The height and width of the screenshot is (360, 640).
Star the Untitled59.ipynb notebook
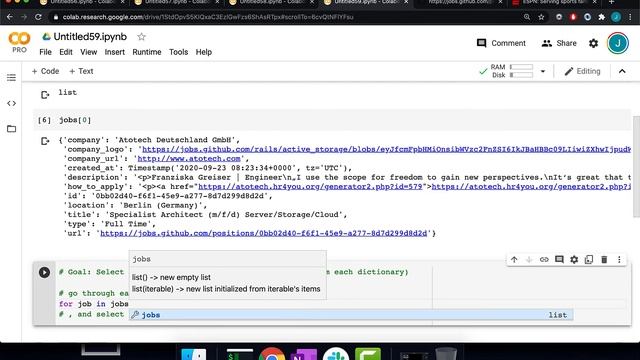141,37
